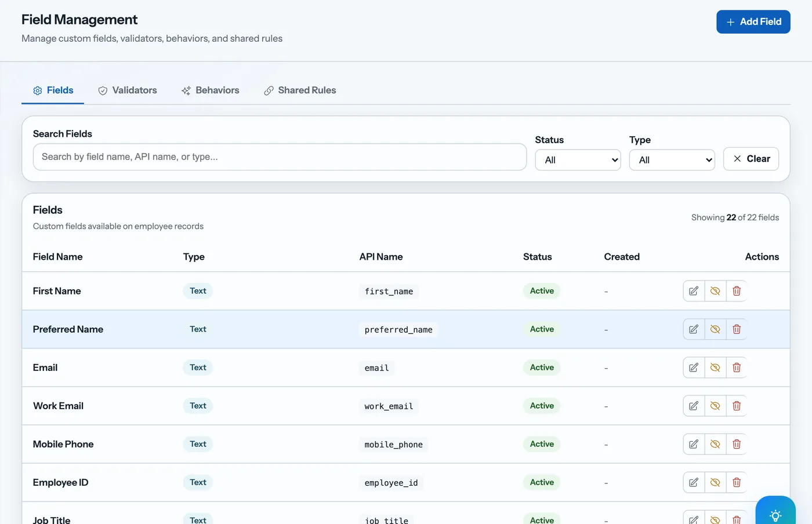
Task: Delete the Employee ID field
Action: click(737, 482)
